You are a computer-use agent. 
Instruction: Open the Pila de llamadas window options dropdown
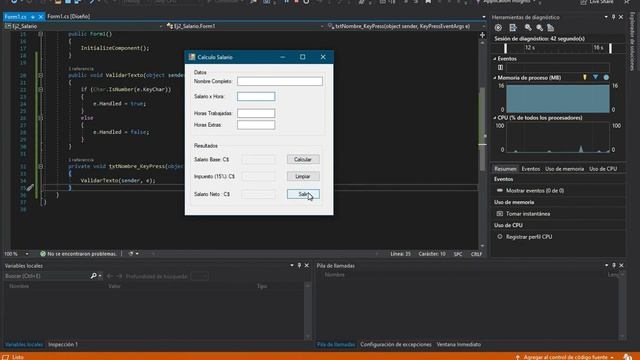(606, 265)
